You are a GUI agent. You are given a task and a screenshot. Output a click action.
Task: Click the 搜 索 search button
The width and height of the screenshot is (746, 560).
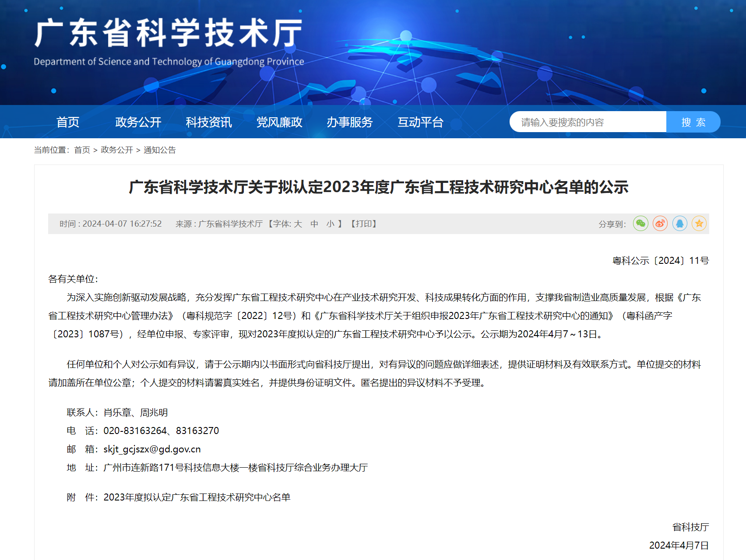[x=693, y=122]
